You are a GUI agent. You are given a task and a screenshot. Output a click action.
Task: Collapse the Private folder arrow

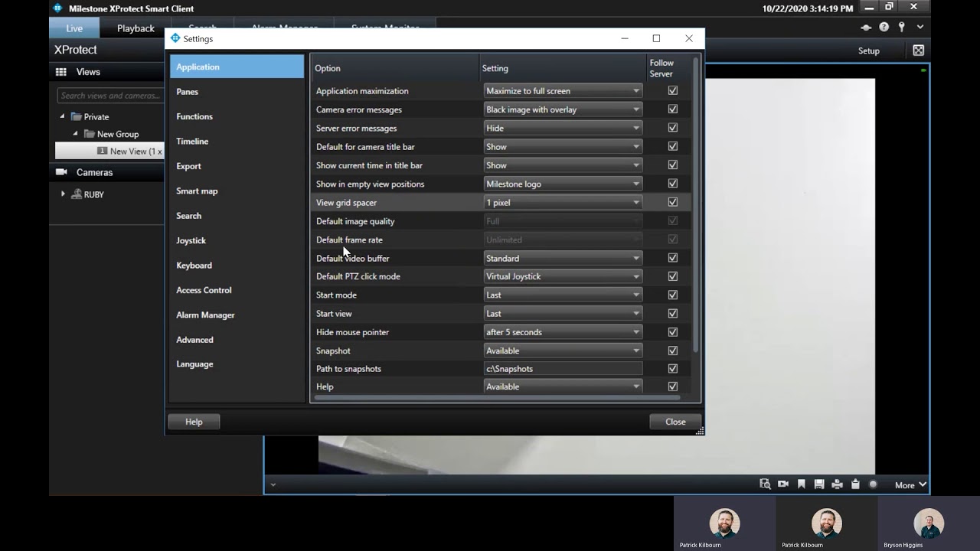(63, 116)
